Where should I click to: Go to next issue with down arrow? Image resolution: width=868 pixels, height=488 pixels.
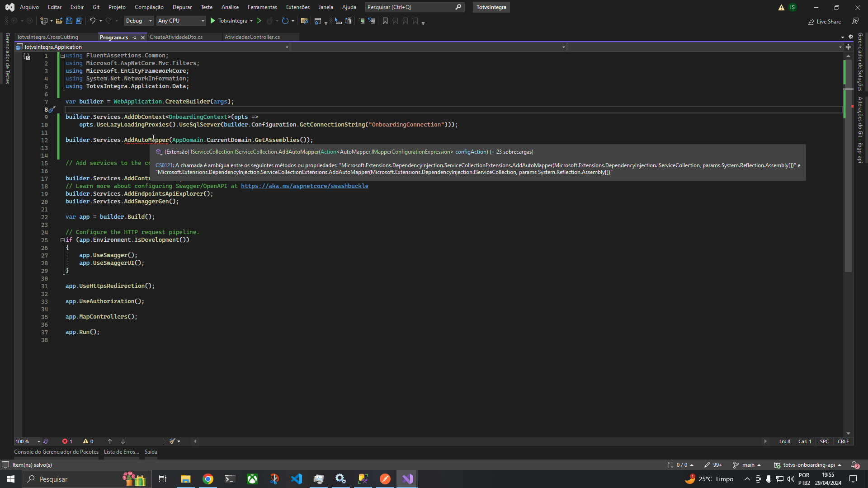pyautogui.click(x=123, y=441)
